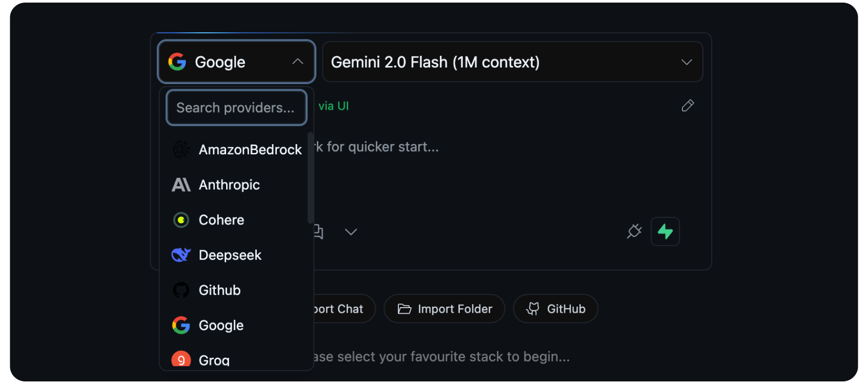Select Deepseek from the provider list

pyautogui.click(x=230, y=255)
